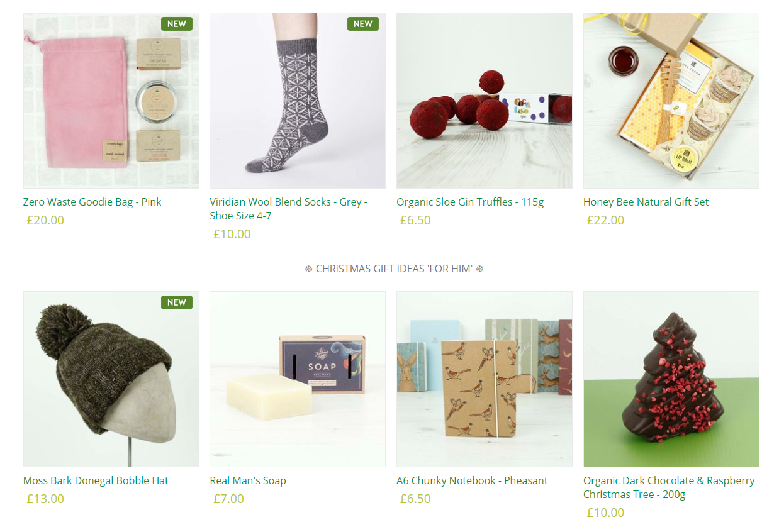Select the Honey Bee Natural Gift Set title
The width and height of the screenshot is (779, 532).
pyautogui.click(x=646, y=202)
